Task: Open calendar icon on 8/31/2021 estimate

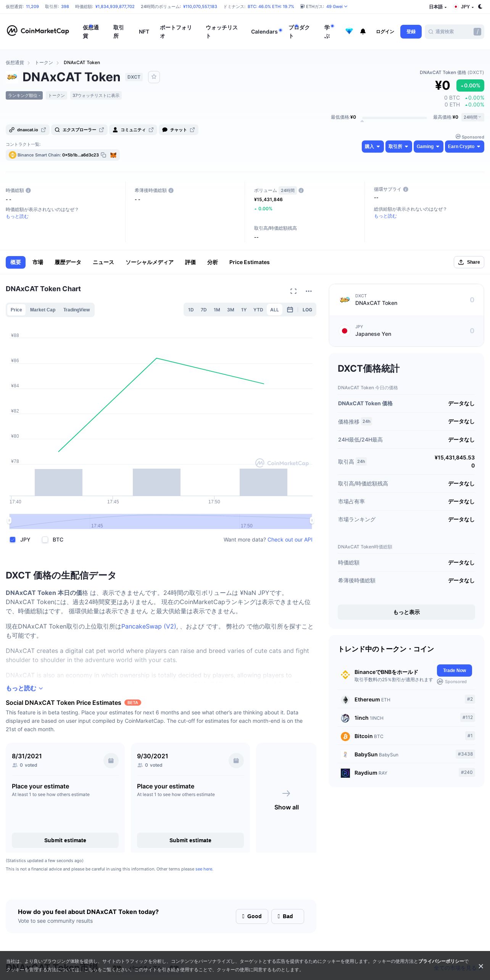Action: (111, 761)
